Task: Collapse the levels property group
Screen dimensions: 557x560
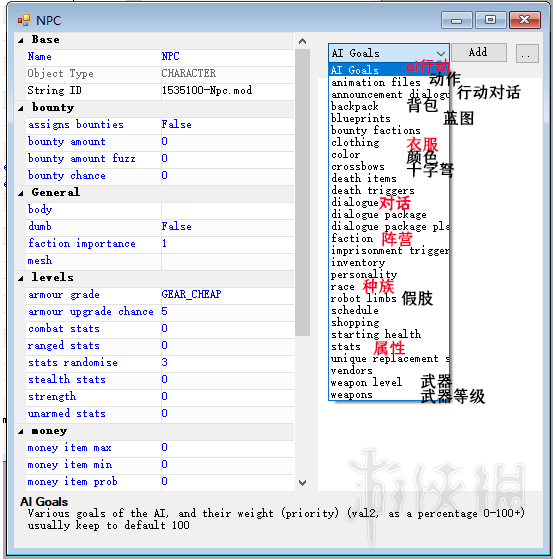Action: coord(21,278)
